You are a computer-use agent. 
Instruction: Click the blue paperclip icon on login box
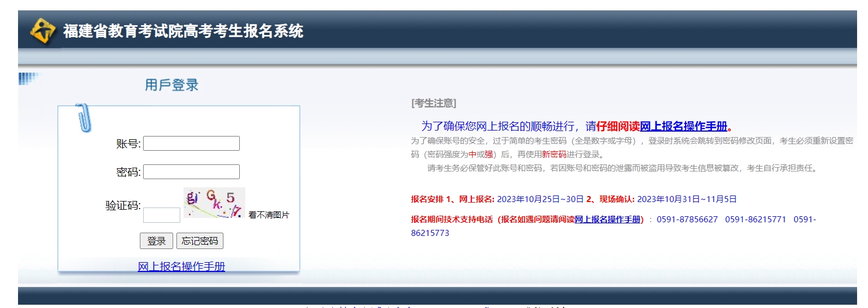point(83,117)
